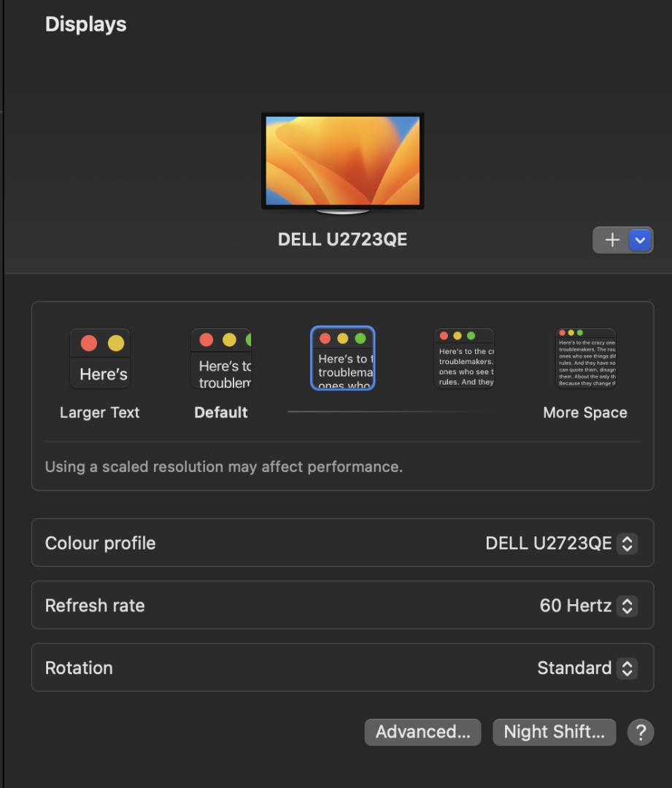Select the highlighted middle resolution thumbnail

coord(343,358)
